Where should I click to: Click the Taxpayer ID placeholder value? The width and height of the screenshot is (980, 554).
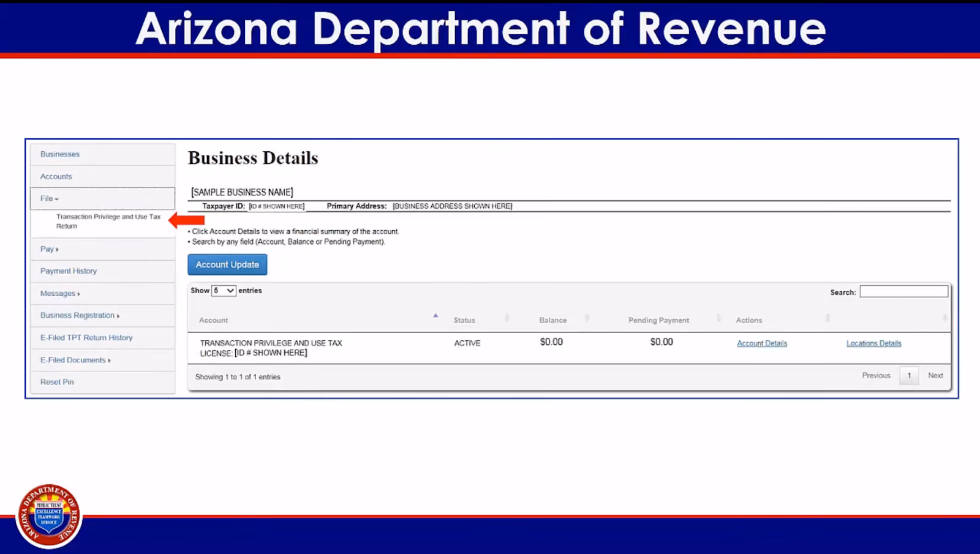pos(277,206)
